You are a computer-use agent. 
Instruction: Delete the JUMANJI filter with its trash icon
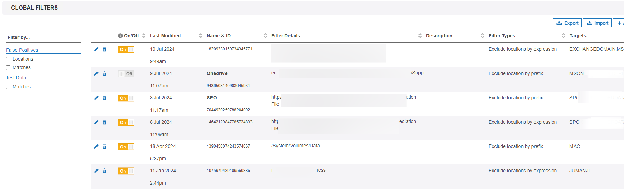104,171
